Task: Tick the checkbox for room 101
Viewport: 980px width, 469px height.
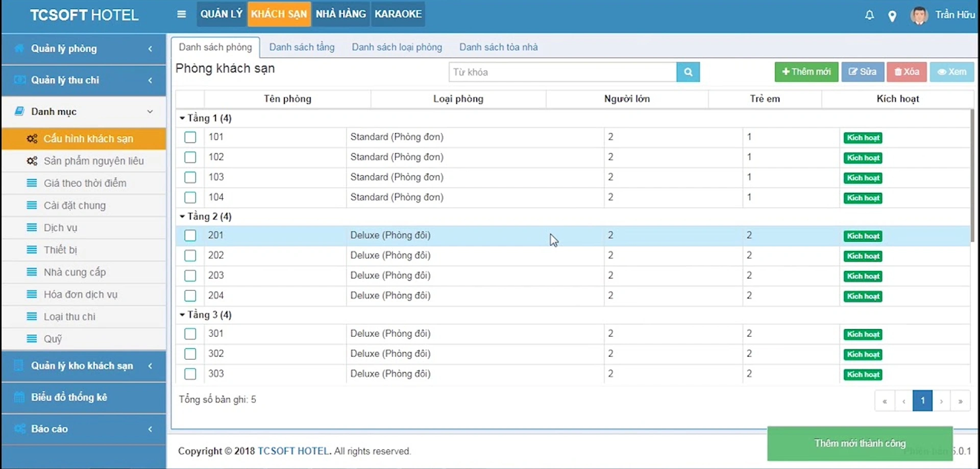Action: [x=190, y=137]
